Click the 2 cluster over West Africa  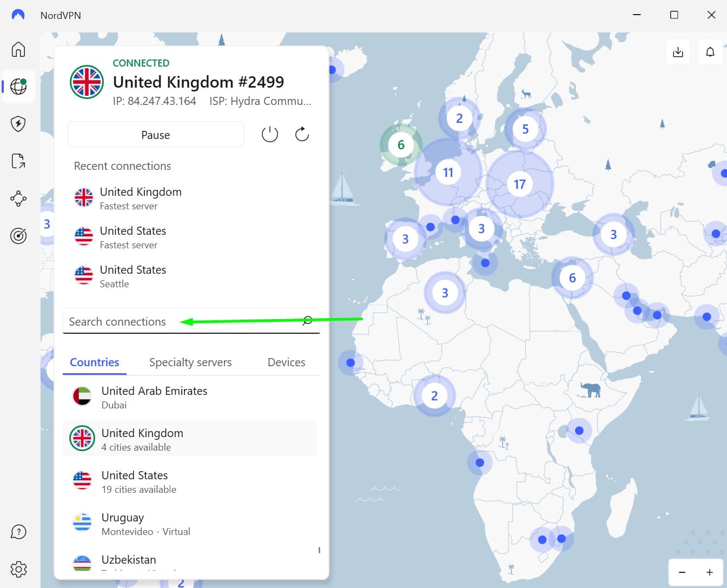tap(434, 396)
